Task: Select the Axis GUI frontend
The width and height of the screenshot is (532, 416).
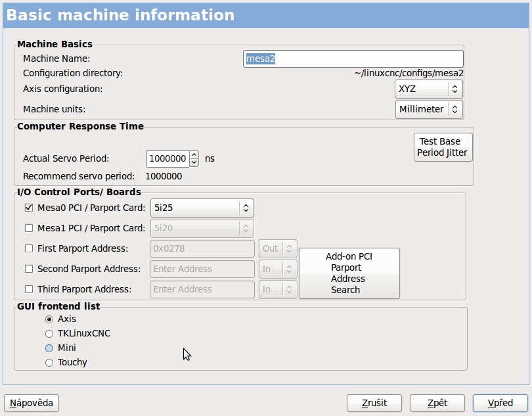Action: [49, 319]
